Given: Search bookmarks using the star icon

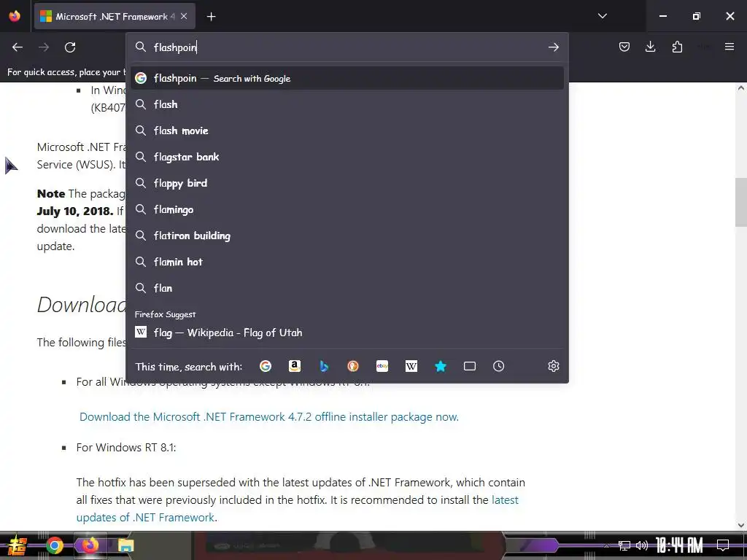Looking at the screenshot, I should [441, 366].
